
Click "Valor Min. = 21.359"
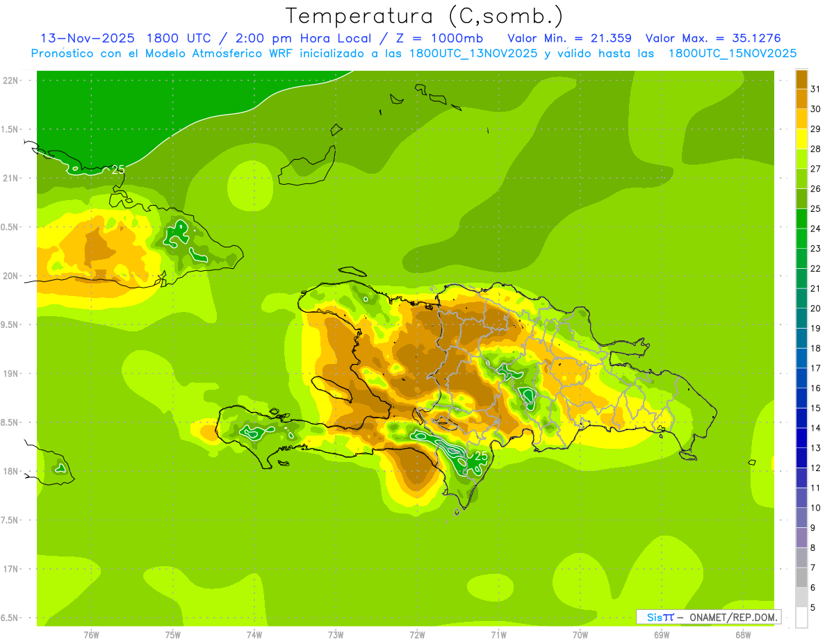(x=569, y=38)
